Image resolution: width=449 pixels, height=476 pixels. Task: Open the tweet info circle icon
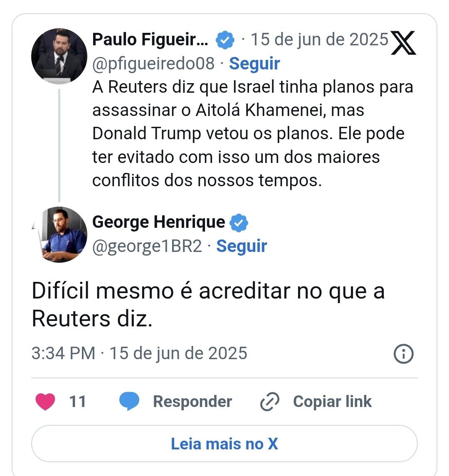[x=403, y=354]
